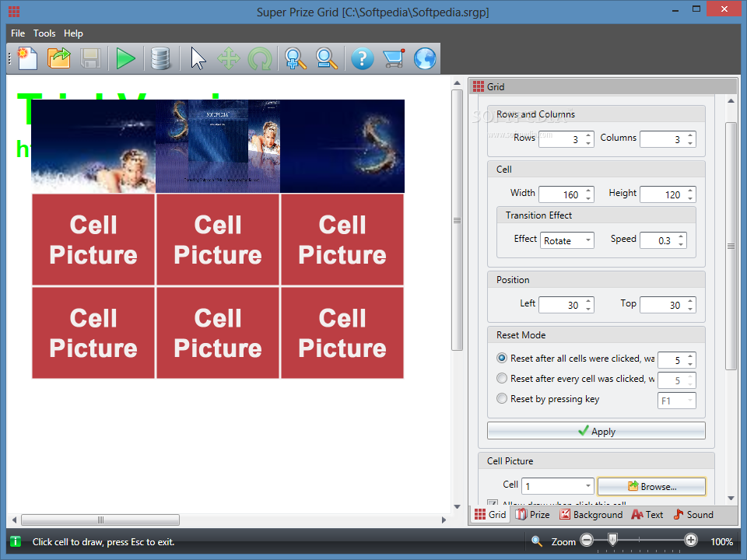
Task: Click the first image cell with woman
Action: coord(93,146)
